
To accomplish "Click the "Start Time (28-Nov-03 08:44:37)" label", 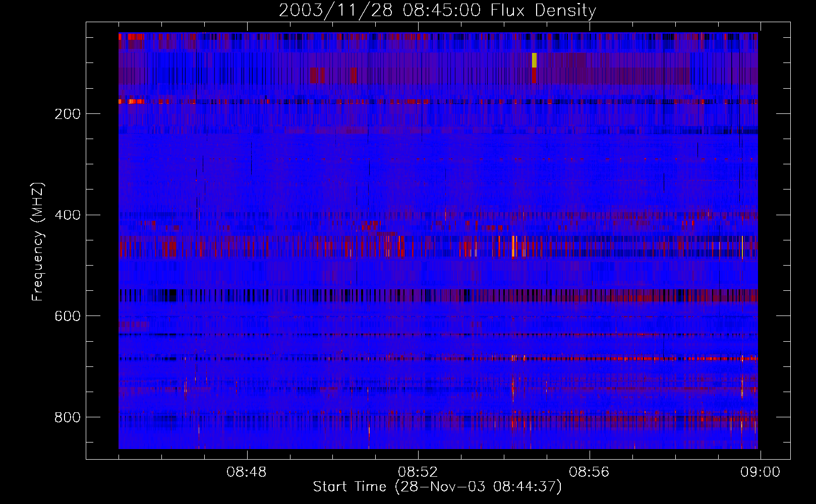I will 437,487.
